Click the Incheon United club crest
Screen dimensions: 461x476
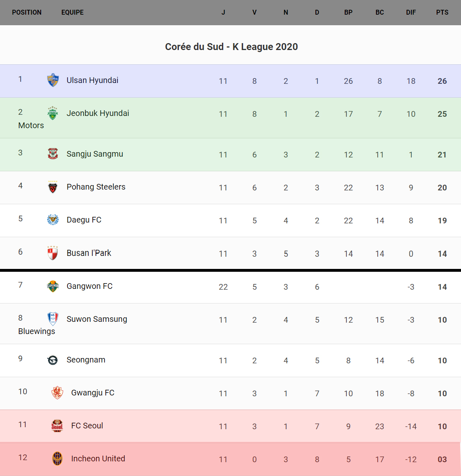[57, 459]
